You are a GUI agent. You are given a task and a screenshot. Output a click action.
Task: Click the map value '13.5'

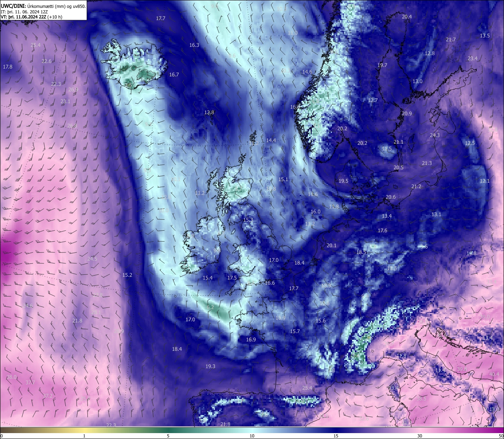[x=485, y=36]
